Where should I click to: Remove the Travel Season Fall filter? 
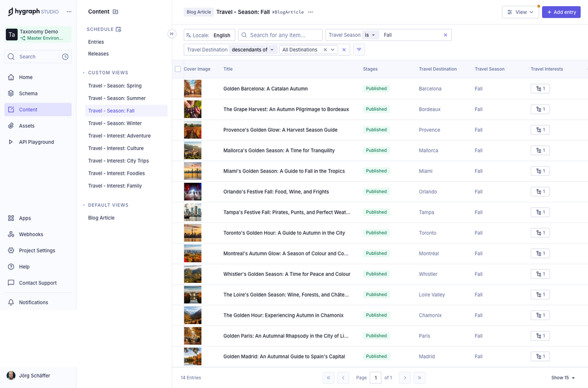click(x=445, y=35)
